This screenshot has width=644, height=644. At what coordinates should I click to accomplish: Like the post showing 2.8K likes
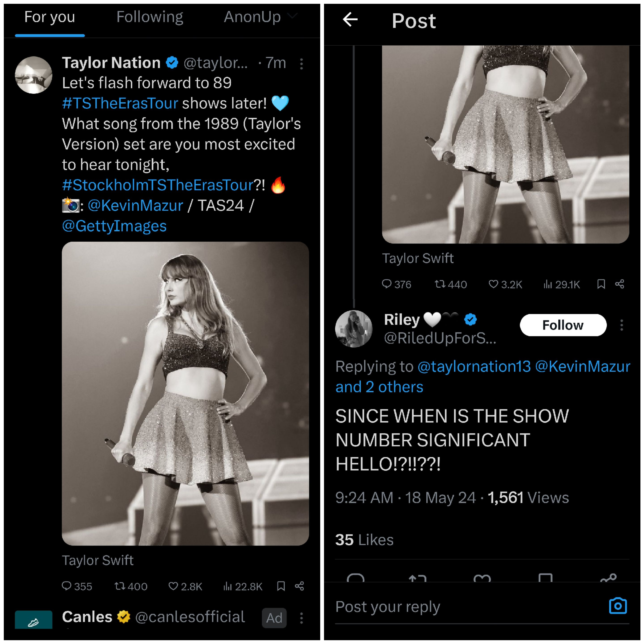click(x=173, y=586)
